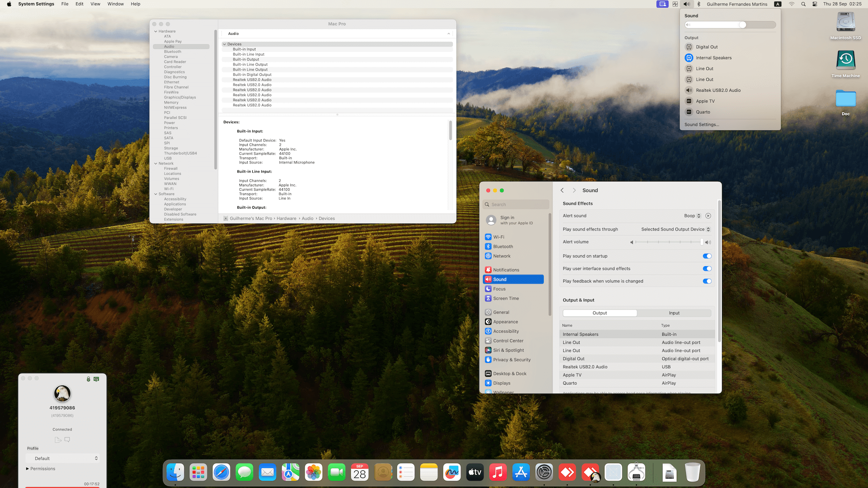Open Bluetooth settings in sidebar
This screenshot has height=488, width=868.
click(503, 247)
